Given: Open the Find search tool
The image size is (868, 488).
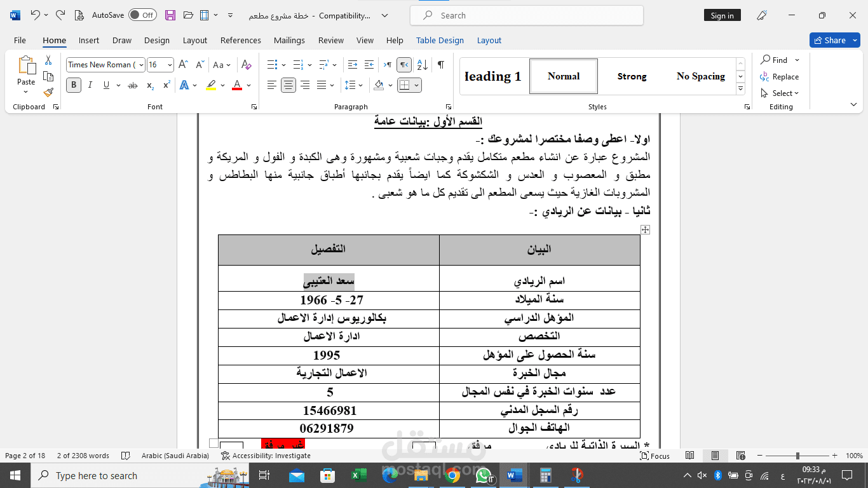Looking at the screenshot, I should [x=774, y=60].
